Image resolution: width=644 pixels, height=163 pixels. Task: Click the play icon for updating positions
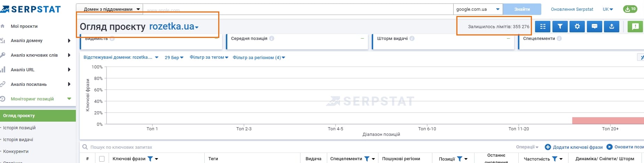click(x=609, y=147)
